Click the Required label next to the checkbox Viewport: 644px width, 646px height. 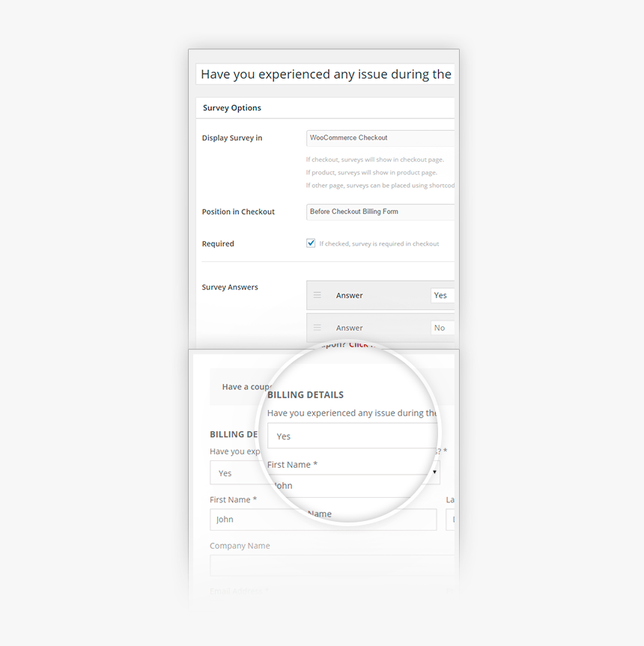217,243
